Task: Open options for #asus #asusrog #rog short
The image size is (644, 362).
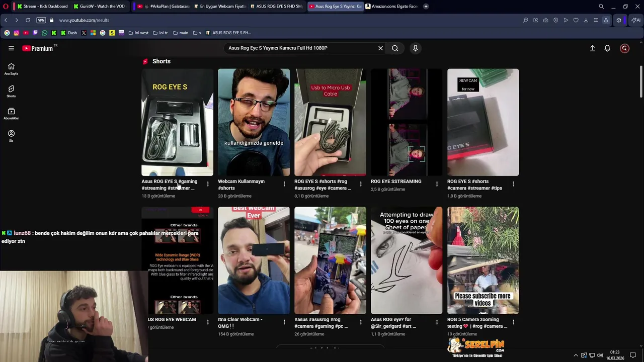Action: coord(361,322)
